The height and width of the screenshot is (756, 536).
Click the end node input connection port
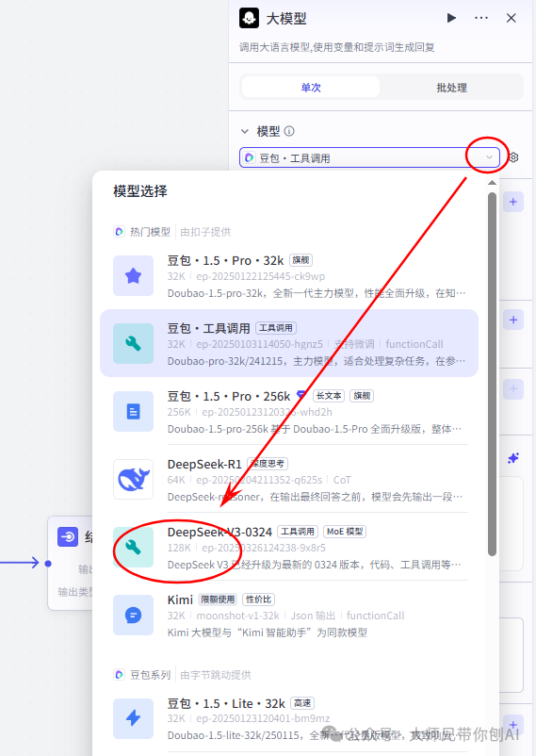(x=48, y=563)
